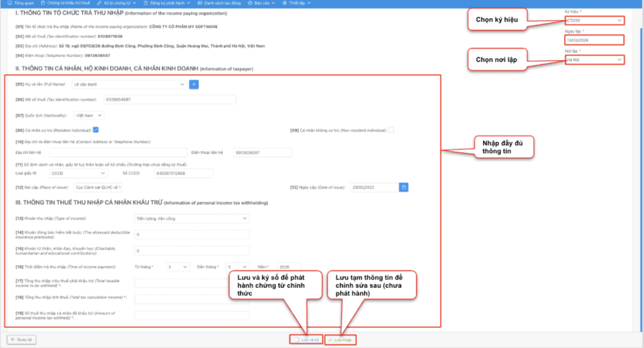Click the Mã số thuế input field

point(170,100)
